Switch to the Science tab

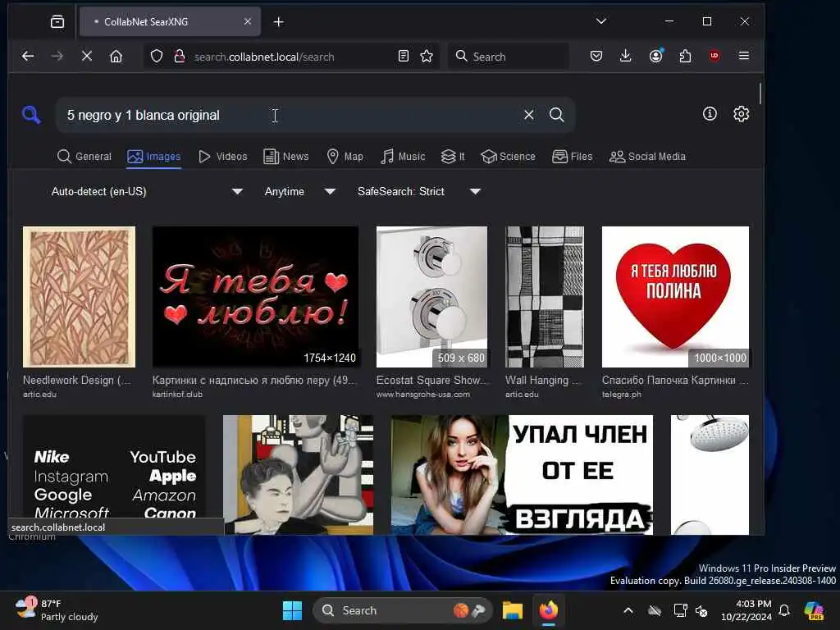coord(508,157)
